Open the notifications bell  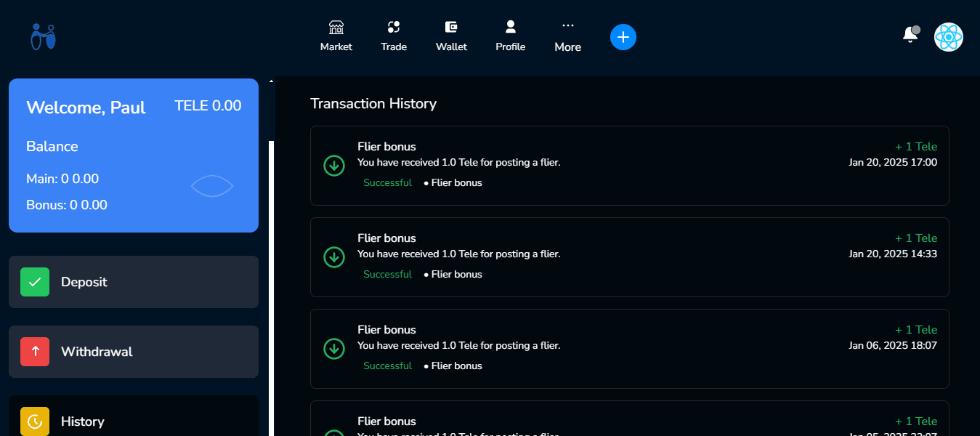tap(910, 34)
